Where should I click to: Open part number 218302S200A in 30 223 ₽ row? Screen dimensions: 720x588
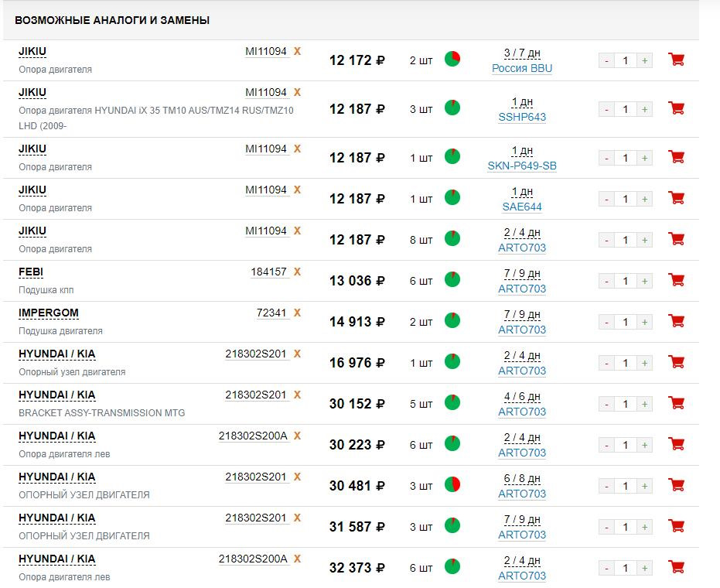pos(253,436)
